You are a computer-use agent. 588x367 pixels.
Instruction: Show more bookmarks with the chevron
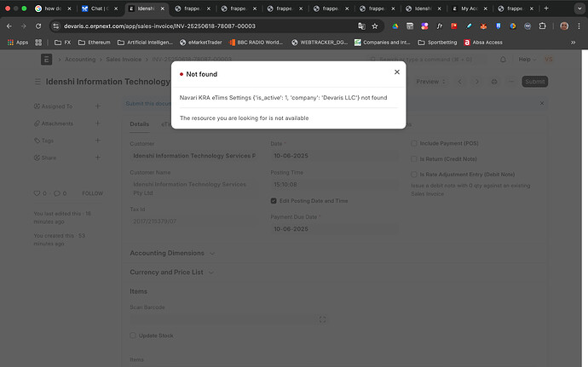(573, 43)
